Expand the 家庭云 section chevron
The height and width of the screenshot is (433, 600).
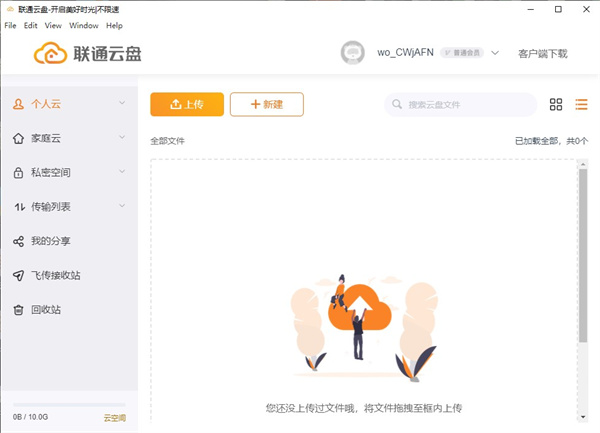[x=122, y=137]
